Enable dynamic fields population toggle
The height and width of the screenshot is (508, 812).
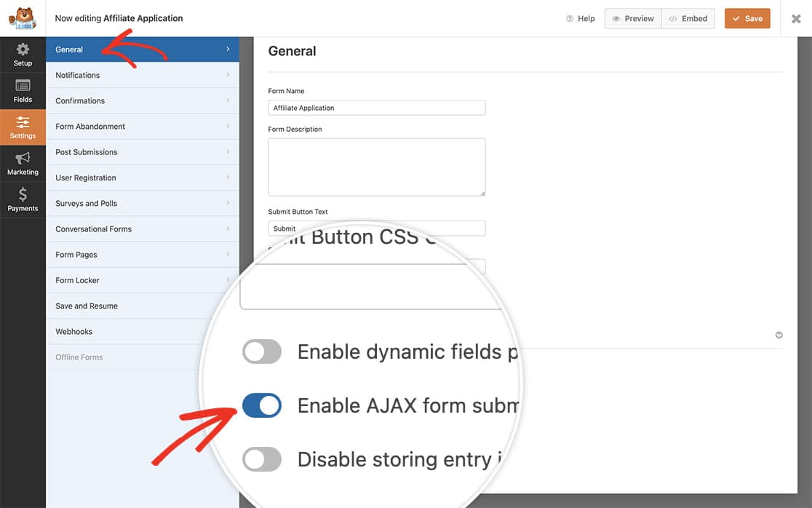pyautogui.click(x=262, y=352)
